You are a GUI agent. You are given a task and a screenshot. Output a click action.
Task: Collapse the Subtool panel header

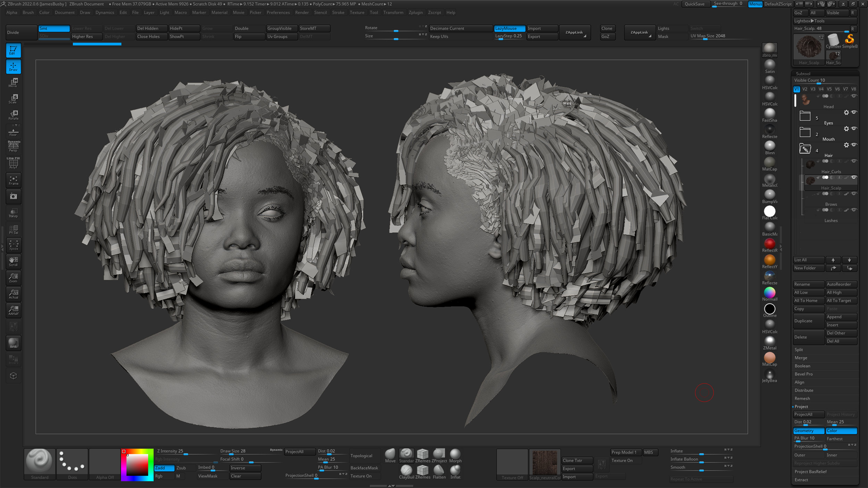coord(803,73)
